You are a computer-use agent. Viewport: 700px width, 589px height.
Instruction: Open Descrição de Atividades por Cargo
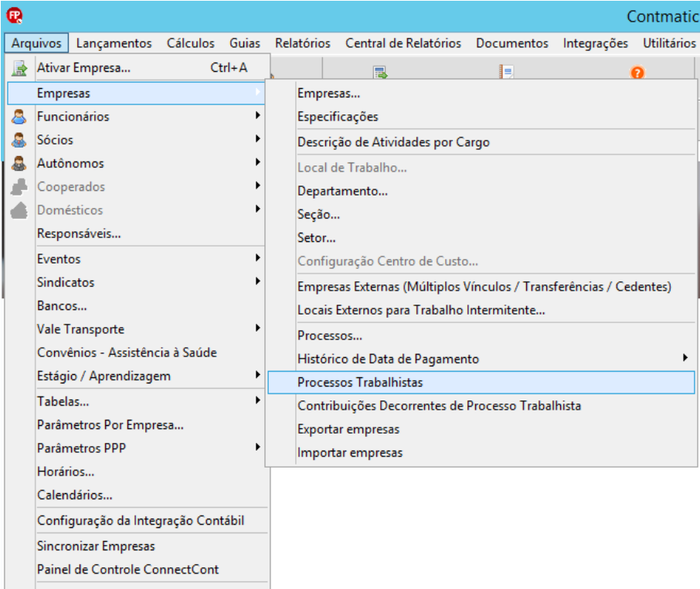coord(481,142)
